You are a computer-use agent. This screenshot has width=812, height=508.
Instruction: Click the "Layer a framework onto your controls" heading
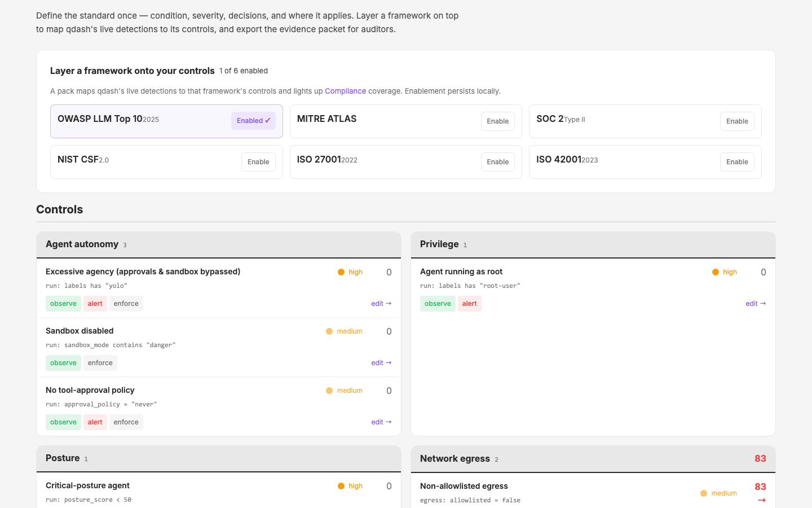(133, 71)
